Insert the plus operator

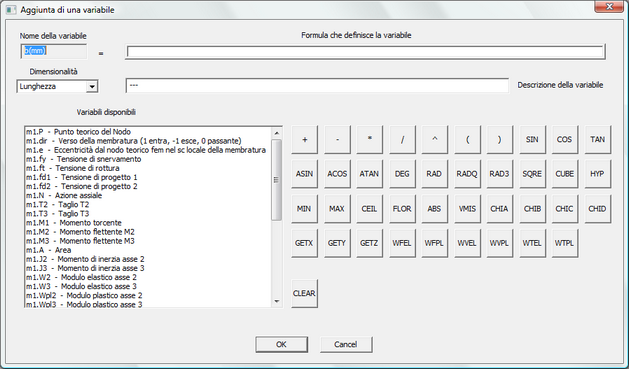point(304,139)
